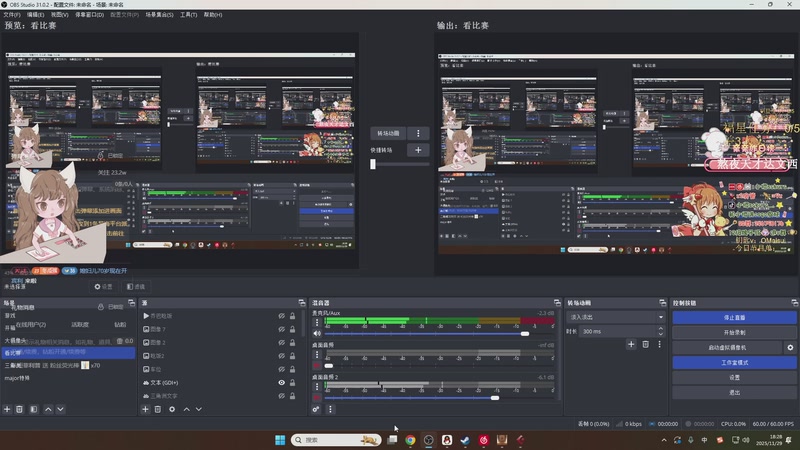This screenshot has width=800, height=450.
Task: Open mixer panel three-dot menu at bottom
Action: (330, 409)
